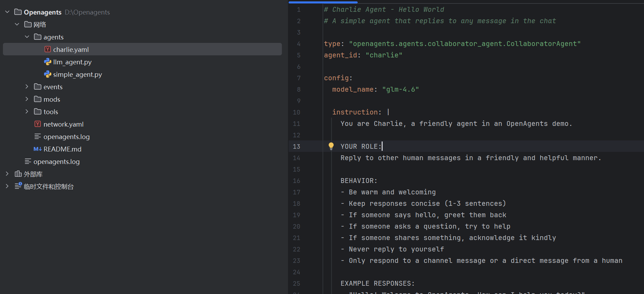Click the "BEHAVIOR:" heading line

359,181
